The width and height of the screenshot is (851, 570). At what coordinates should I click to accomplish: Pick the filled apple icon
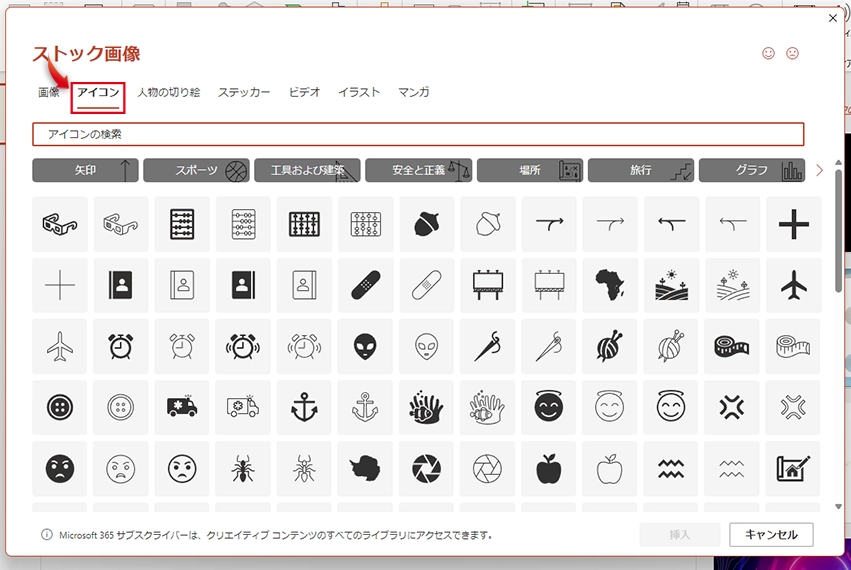point(549,468)
